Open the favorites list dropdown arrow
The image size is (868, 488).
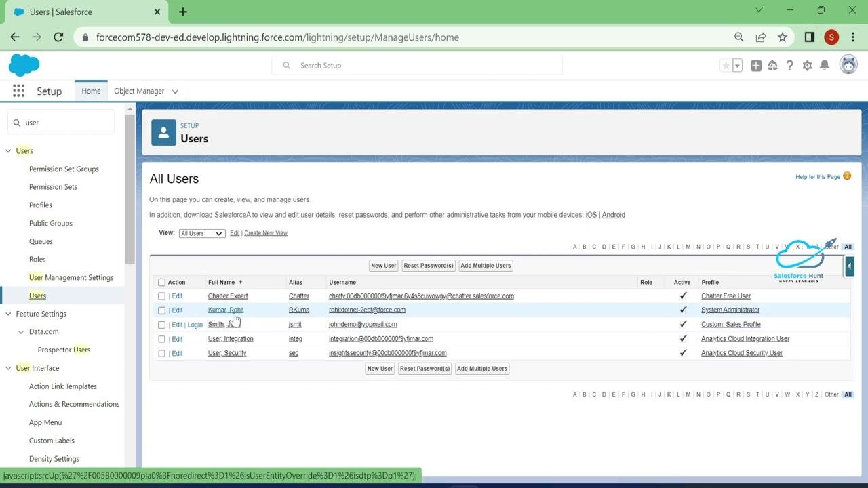[x=737, y=66]
